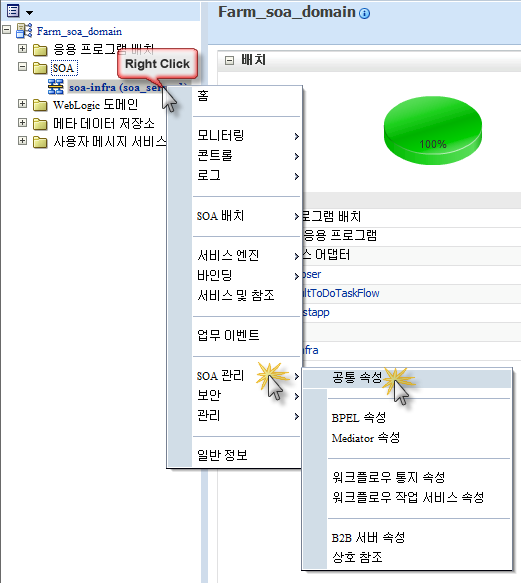Screen dimensions: 521x583
Task: Click the 사용자 메시지 서비스 folder icon
Action: click(40, 142)
